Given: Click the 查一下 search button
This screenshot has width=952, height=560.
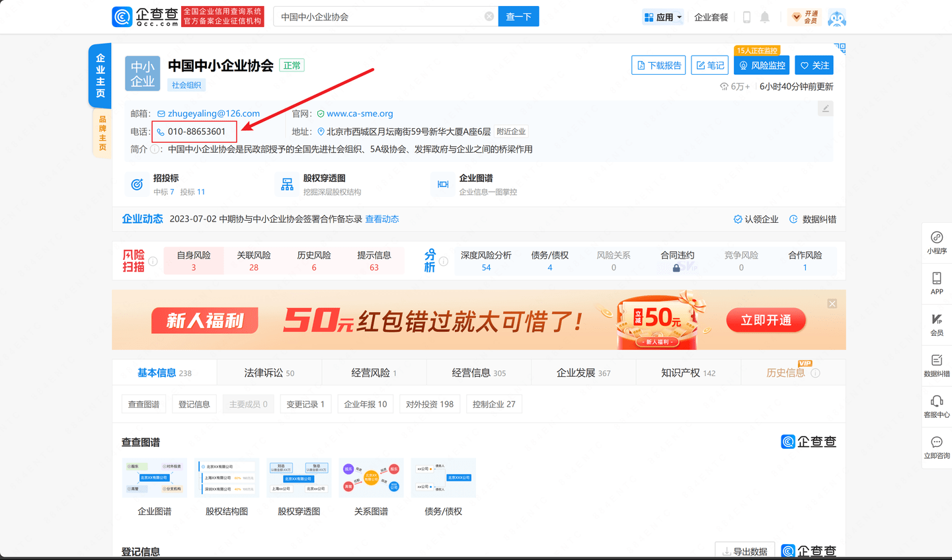Looking at the screenshot, I should tap(518, 17).
